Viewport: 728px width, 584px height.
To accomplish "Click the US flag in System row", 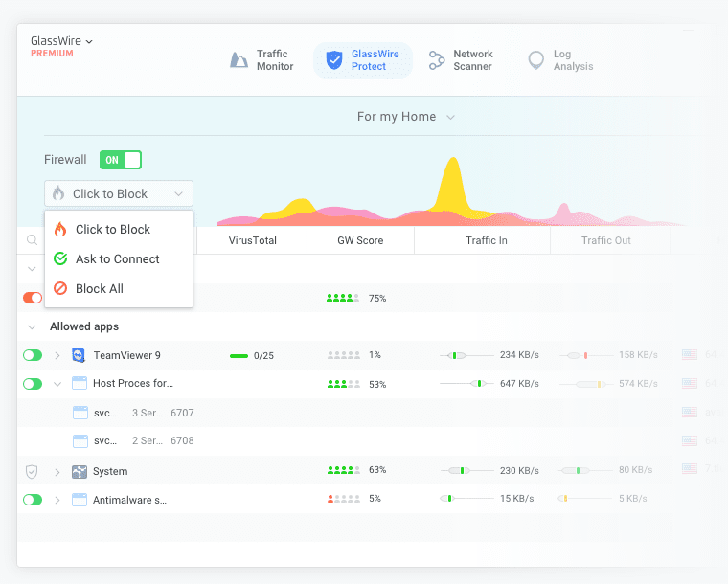I will click(690, 469).
